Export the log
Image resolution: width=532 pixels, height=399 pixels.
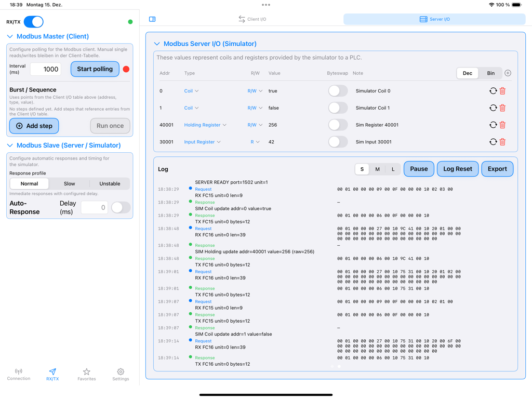(497, 168)
